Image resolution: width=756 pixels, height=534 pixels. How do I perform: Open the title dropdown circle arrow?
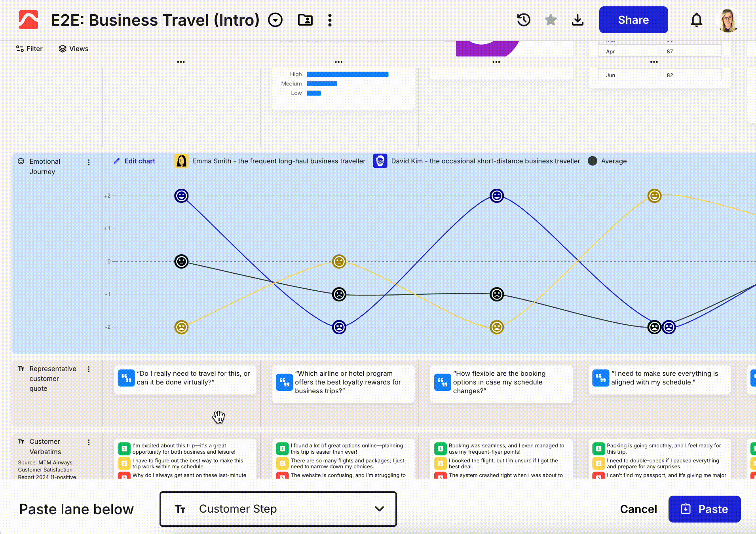click(x=275, y=20)
